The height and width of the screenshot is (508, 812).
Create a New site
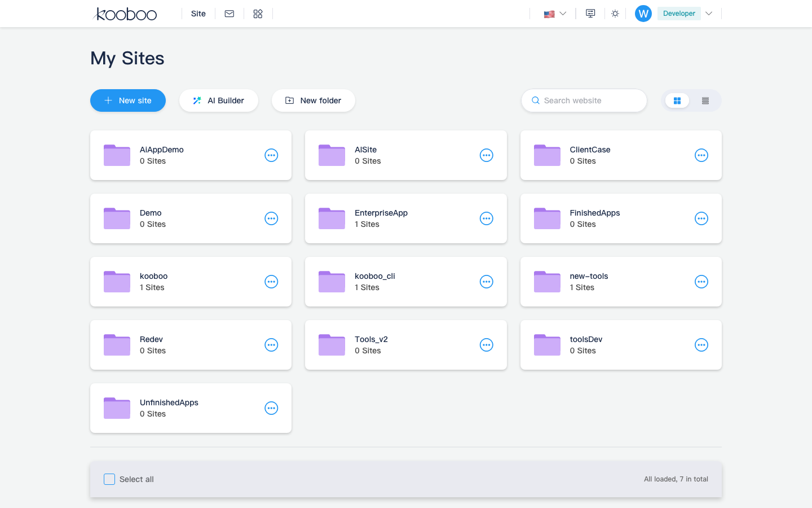click(x=128, y=100)
